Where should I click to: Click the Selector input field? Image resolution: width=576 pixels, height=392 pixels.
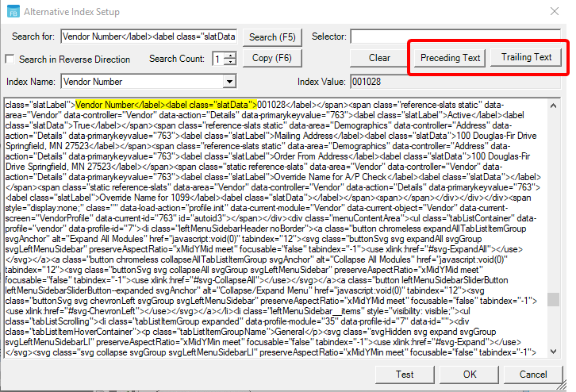[455, 37]
